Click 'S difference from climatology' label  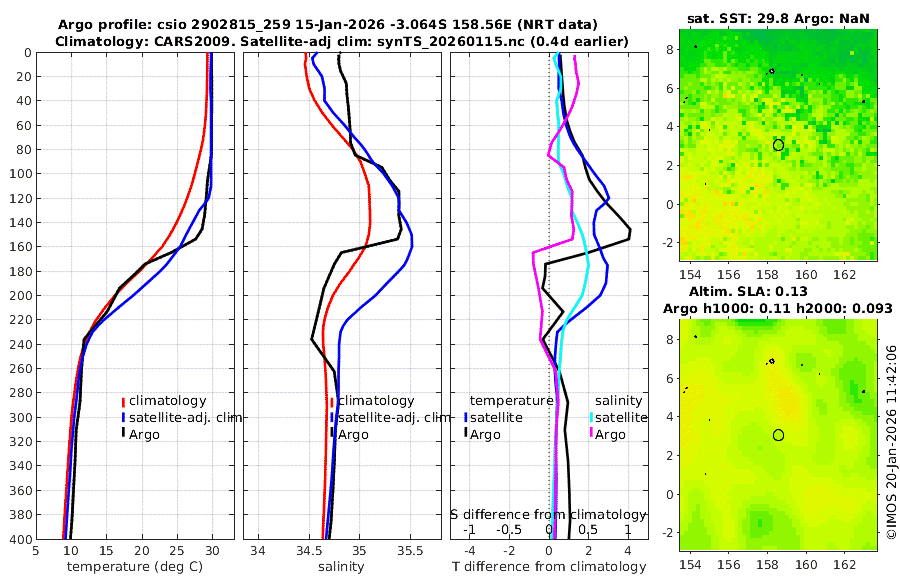click(548, 515)
